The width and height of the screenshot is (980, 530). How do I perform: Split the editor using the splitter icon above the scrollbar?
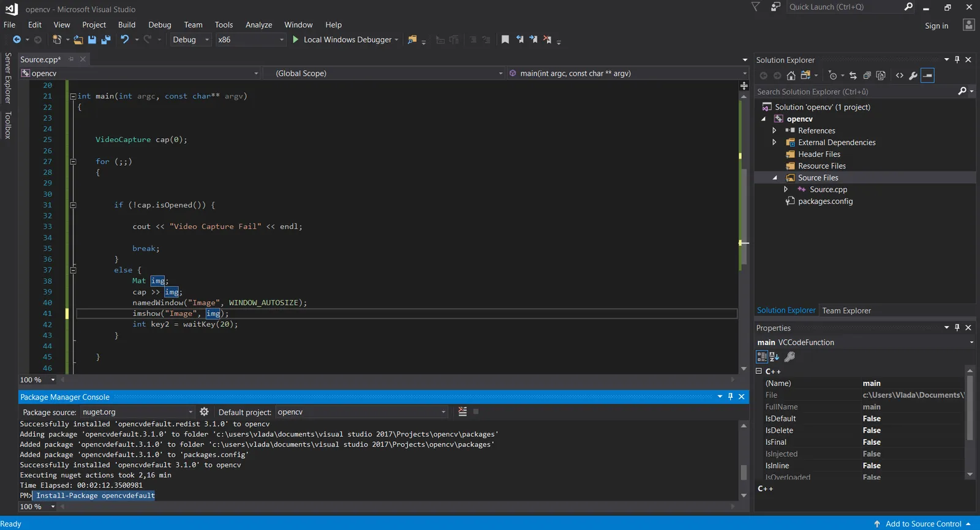click(x=744, y=86)
